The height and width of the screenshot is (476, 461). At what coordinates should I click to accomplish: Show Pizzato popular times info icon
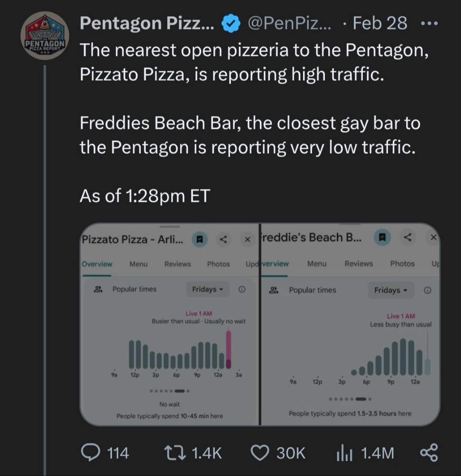pos(241,289)
